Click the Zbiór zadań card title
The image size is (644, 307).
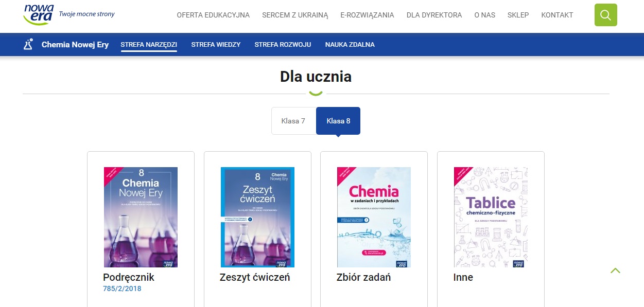[363, 278]
